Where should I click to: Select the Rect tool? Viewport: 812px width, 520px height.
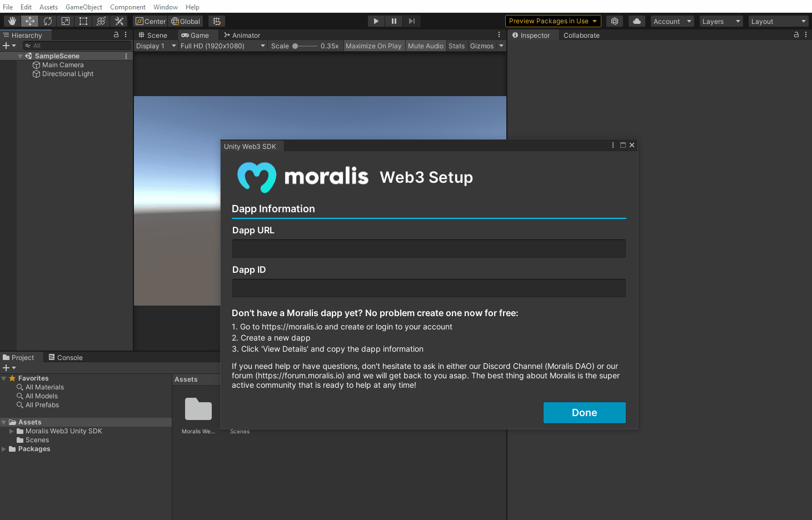(x=83, y=21)
